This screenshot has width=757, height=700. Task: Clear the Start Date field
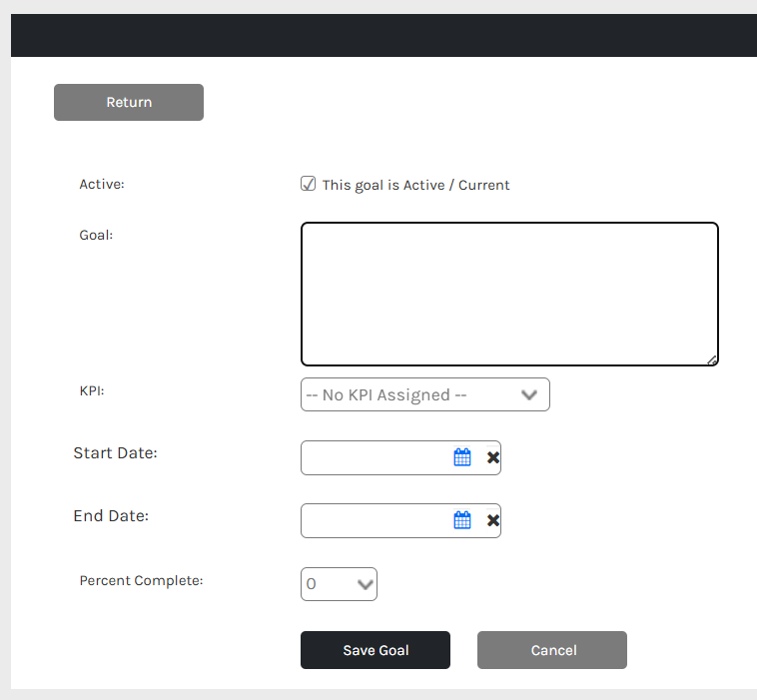pyautogui.click(x=493, y=457)
